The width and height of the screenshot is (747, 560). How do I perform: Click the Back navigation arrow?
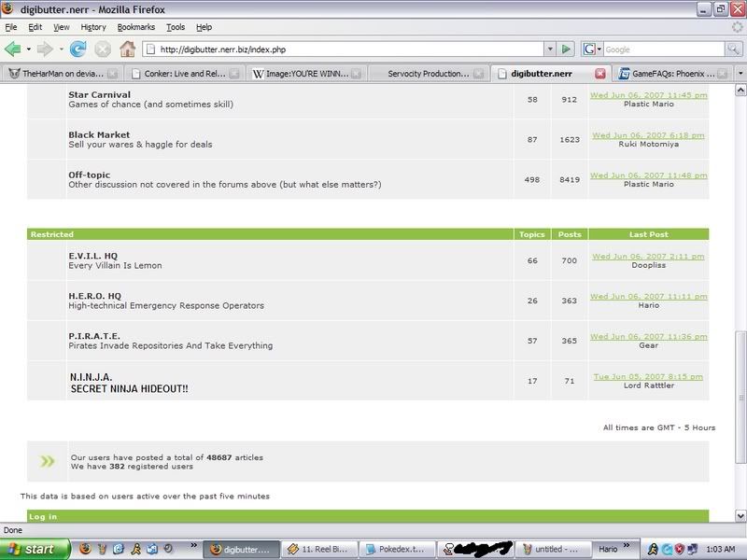point(14,49)
